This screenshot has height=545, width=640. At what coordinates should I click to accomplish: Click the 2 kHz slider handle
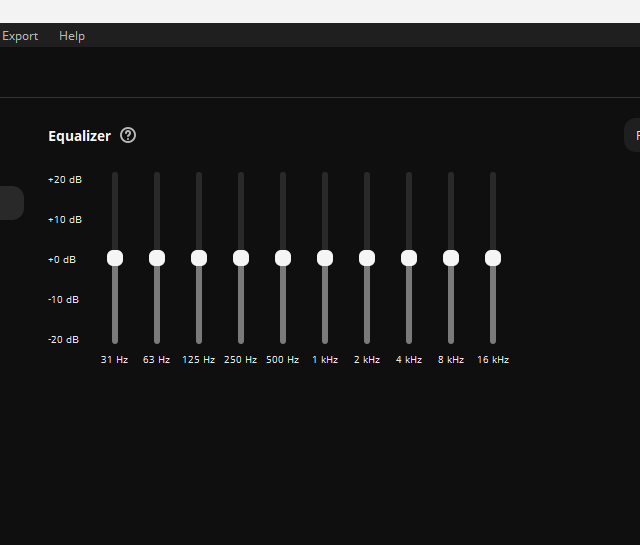(x=367, y=258)
